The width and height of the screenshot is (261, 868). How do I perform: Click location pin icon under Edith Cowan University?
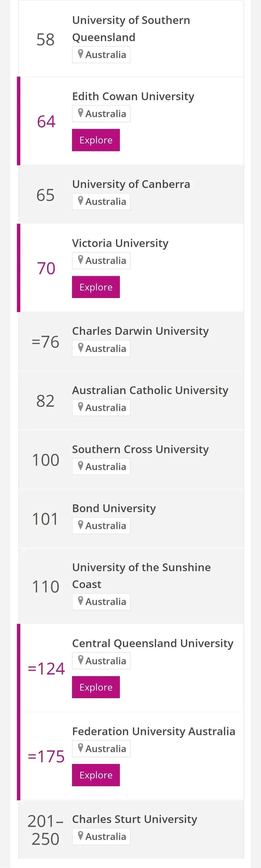coord(80,113)
